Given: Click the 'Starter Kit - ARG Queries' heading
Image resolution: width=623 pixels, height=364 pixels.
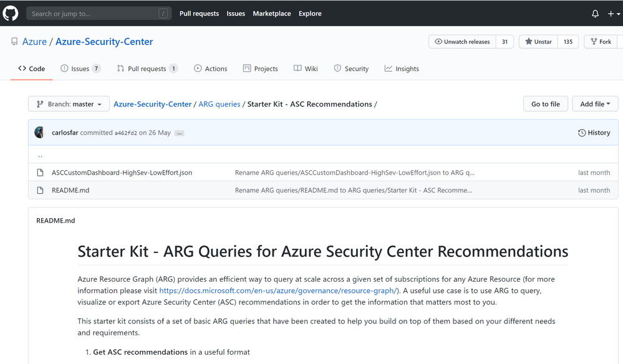Looking at the screenshot, I should coord(322,252).
